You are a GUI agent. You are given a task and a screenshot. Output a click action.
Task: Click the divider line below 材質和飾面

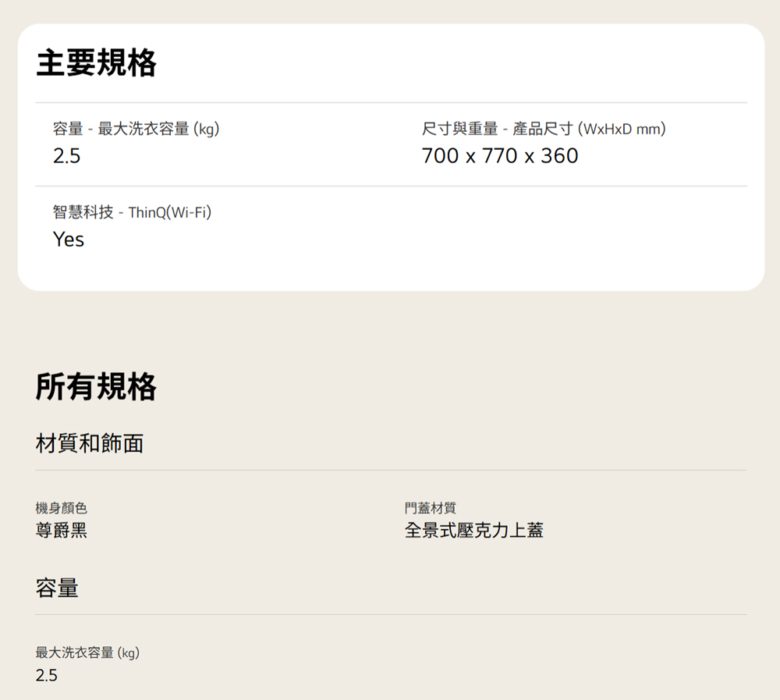pyautogui.click(x=390, y=471)
